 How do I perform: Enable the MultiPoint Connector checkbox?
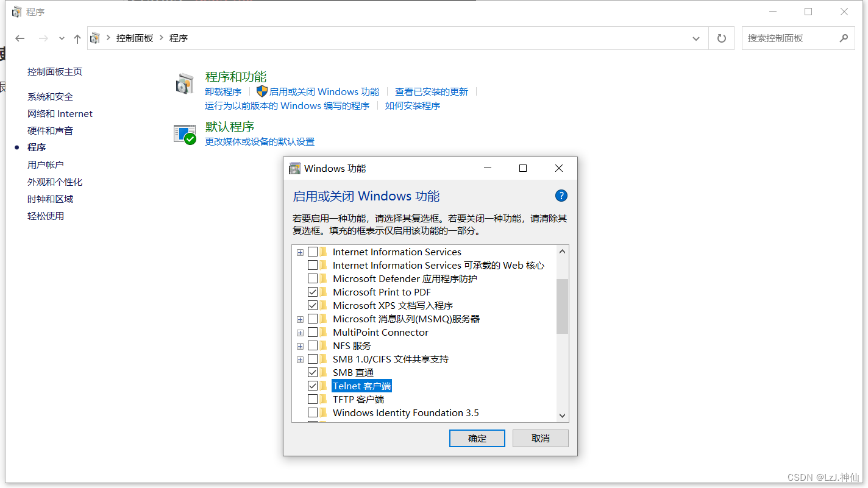pyautogui.click(x=313, y=332)
